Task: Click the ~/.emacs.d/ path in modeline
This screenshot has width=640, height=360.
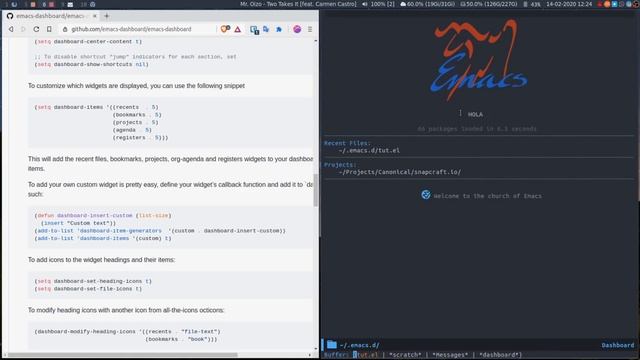Action: pyautogui.click(x=359, y=345)
